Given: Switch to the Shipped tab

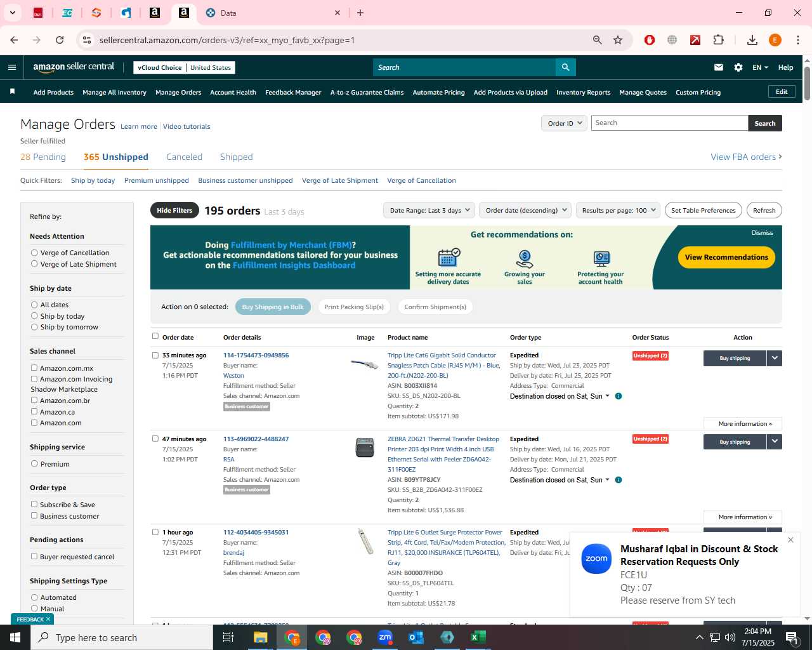Looking at the screenshot, I should (236, 157).
